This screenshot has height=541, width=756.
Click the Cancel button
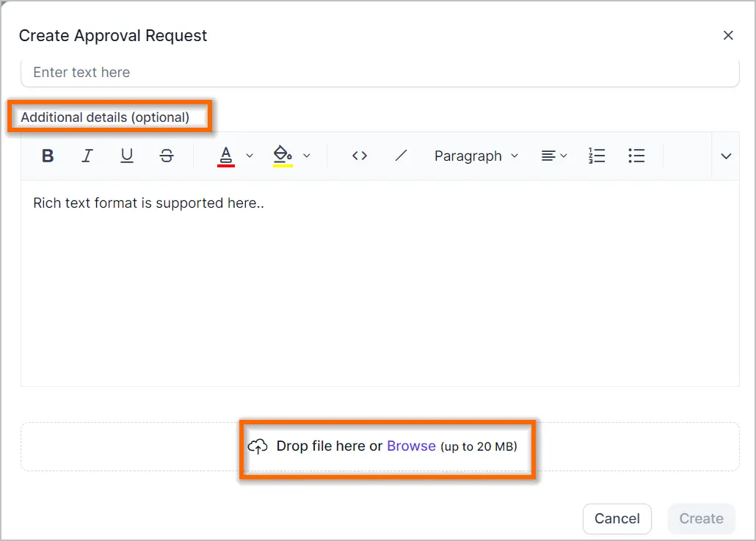617,519
